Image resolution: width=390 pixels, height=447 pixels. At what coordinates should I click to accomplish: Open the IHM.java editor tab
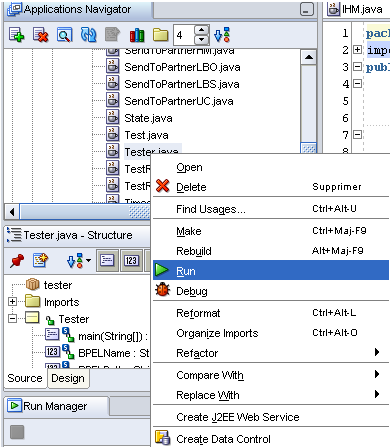pos(357,9)
